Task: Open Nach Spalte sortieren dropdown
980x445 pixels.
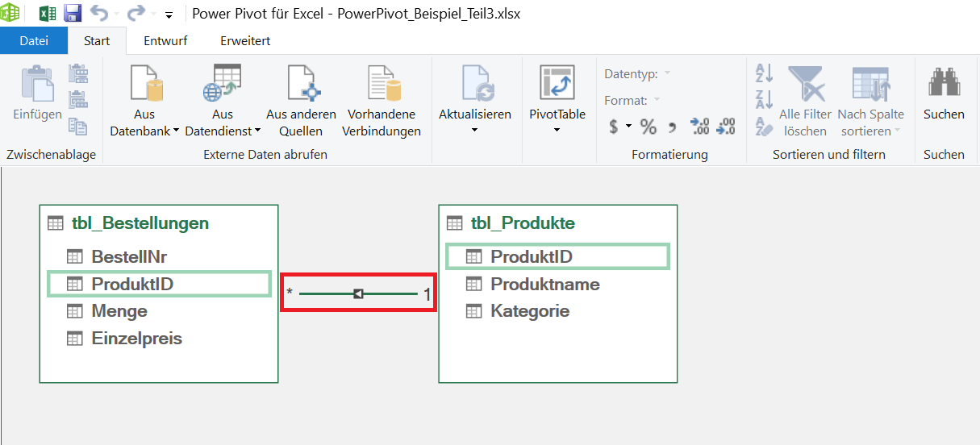Action: (x=870, y=101)
